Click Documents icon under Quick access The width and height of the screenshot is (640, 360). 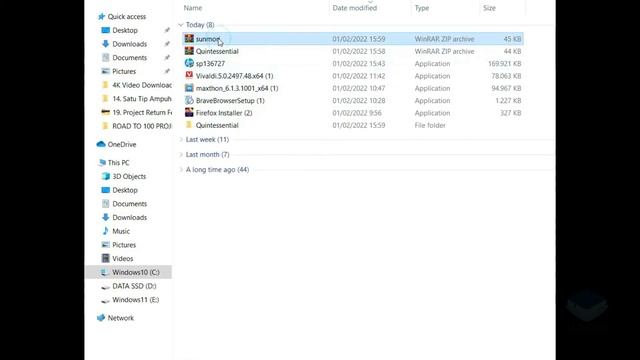coord(105,58)
